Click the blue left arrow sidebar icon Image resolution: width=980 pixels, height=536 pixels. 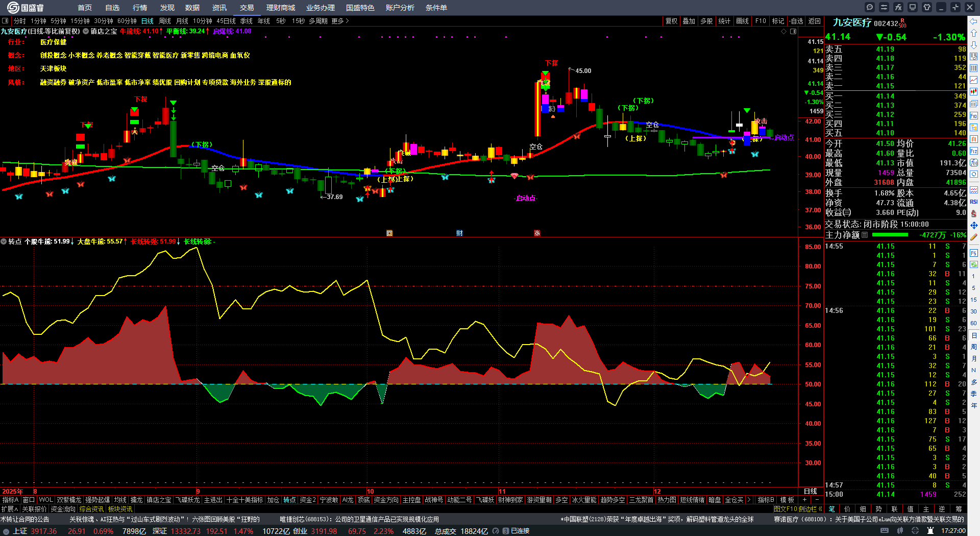(974, 21)
